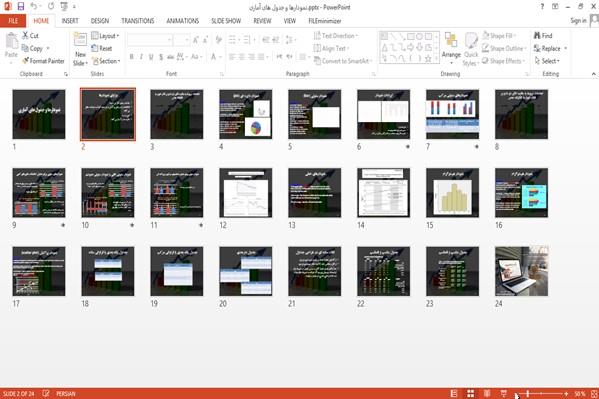599x399 pixels.
Task: Open the Layout dropdown
Action: click(105, 36)
